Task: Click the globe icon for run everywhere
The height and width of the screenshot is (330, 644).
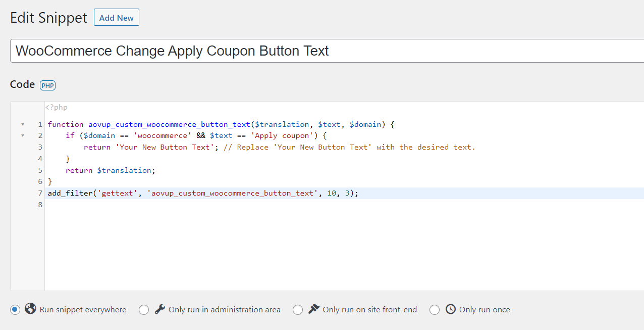Action: click(x=30, y=308)
